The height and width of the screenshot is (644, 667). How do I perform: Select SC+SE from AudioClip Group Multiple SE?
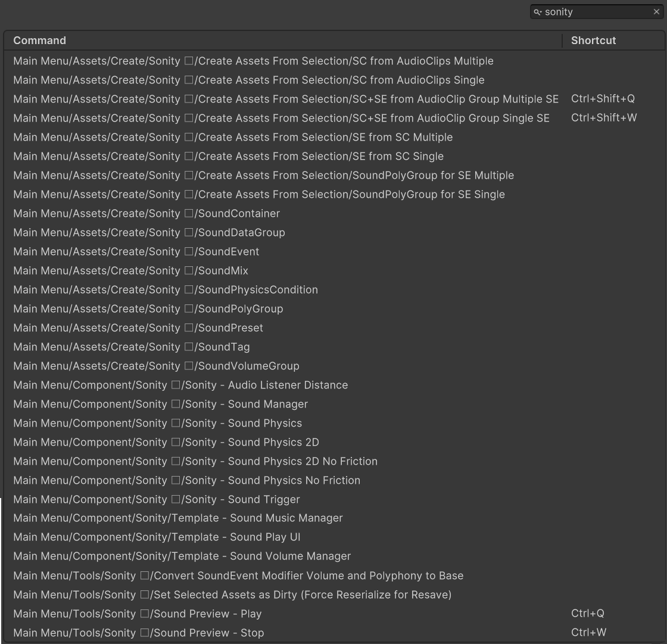pyautogui.click(x=333, y=99)
